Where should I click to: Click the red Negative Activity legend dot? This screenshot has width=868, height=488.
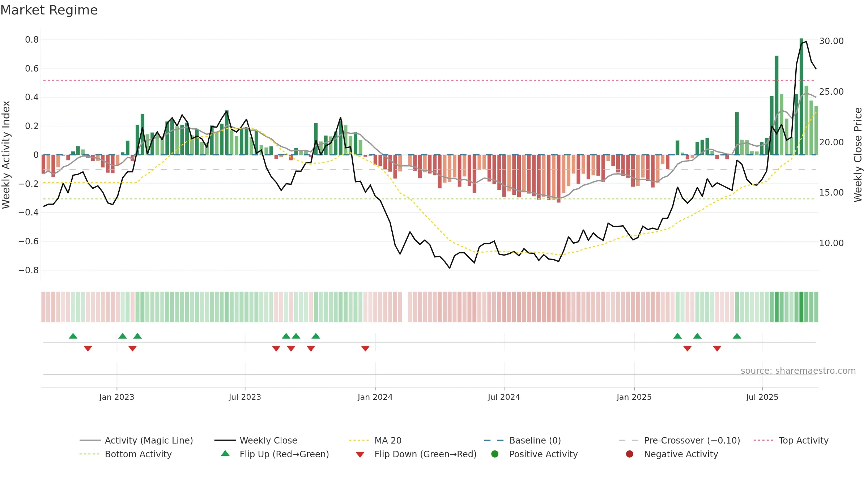630,454
